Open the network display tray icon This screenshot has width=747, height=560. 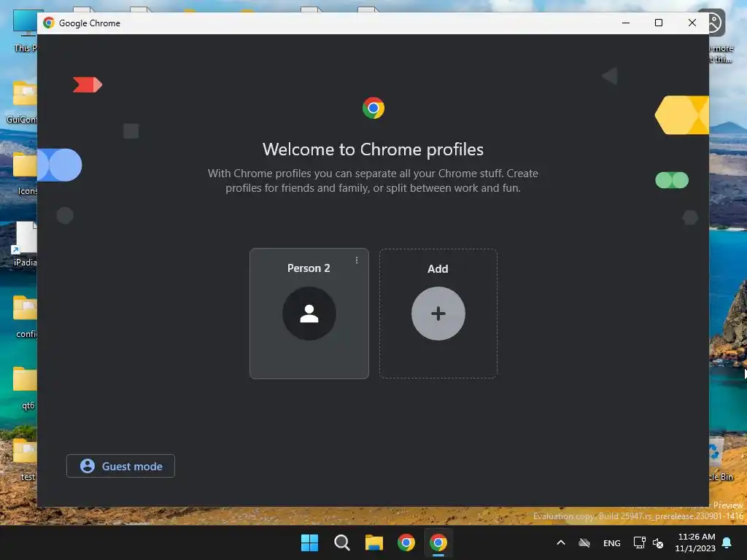pos(639,542)
